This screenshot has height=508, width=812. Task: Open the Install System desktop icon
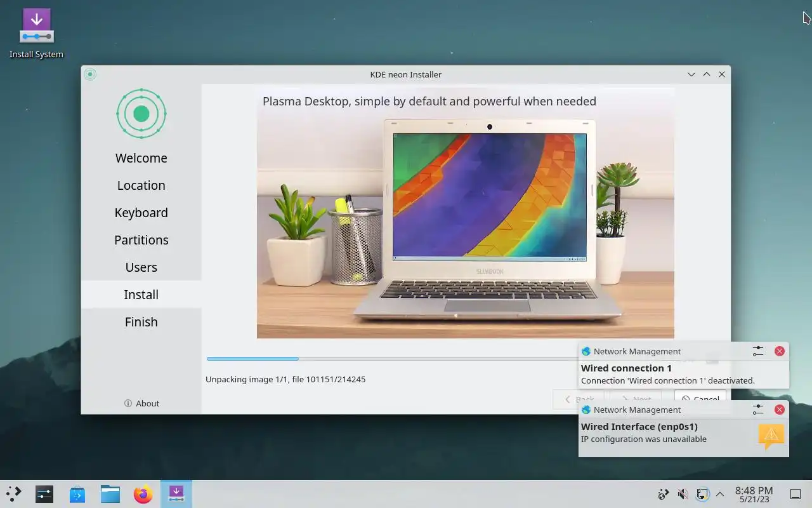[x=36, y=34]
